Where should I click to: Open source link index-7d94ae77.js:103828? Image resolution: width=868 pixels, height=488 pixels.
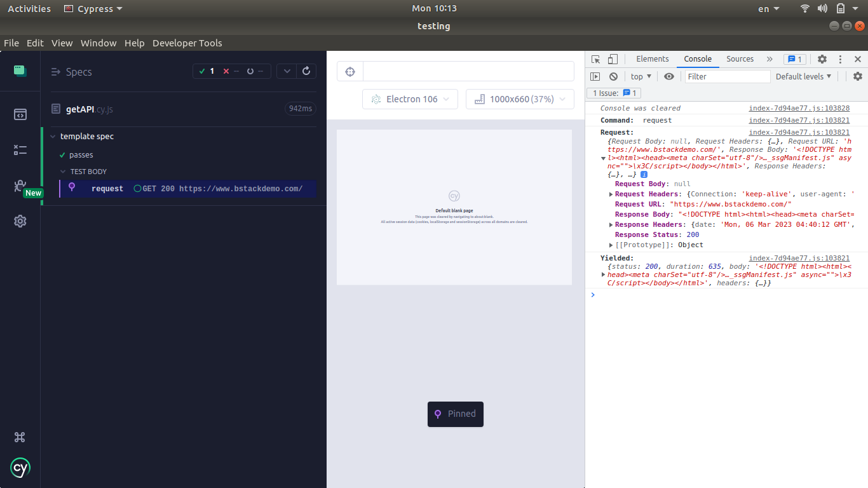tap(799, 108)
